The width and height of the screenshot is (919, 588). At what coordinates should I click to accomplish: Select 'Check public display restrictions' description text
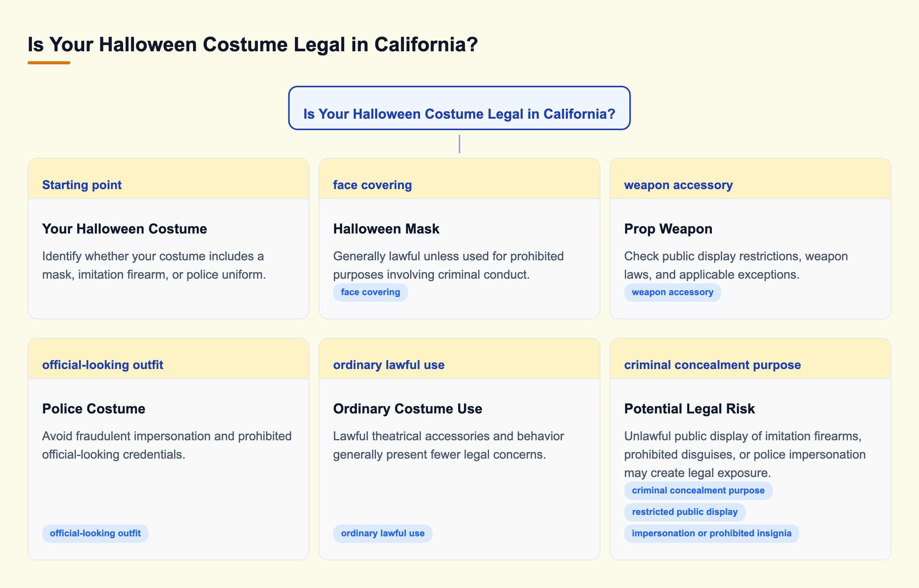click(x=736, y=265)
